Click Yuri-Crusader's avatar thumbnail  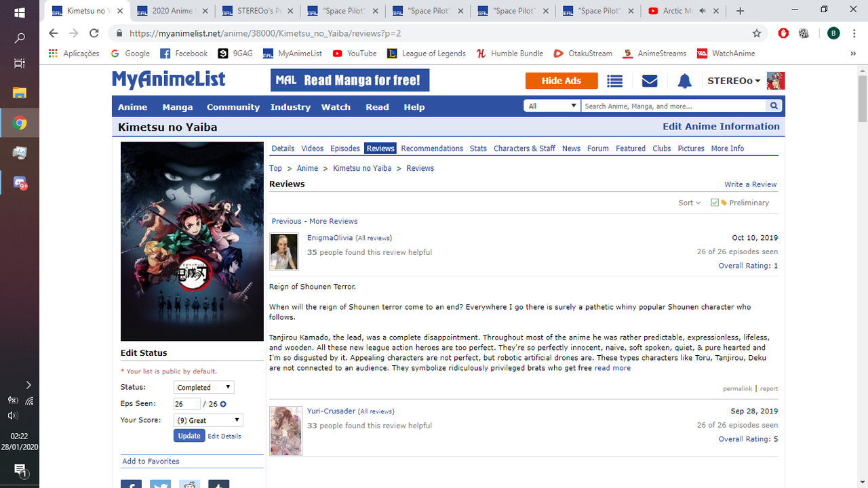click(x=285, y=431)
